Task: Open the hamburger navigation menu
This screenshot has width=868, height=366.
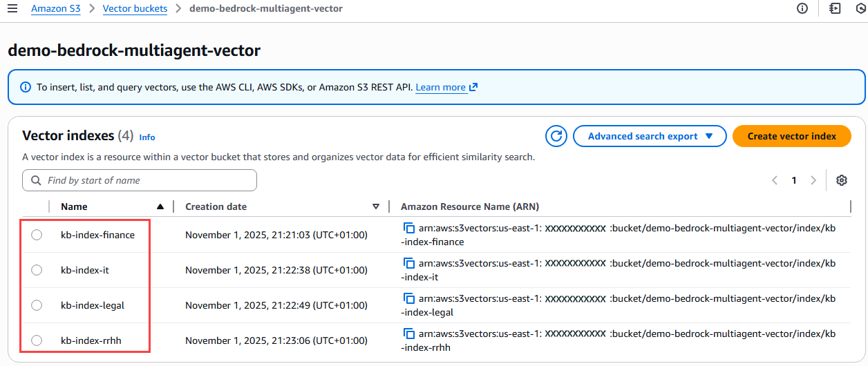Action: point(12,9)
